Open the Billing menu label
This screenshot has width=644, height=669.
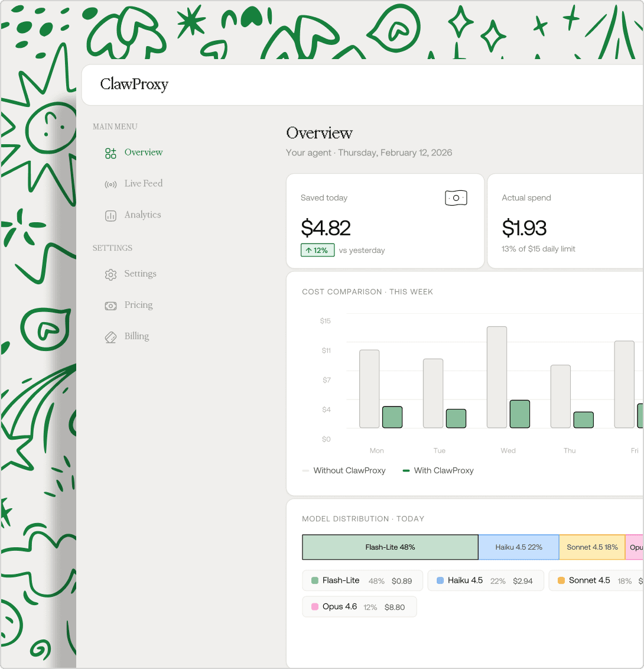pyautogui.click(x=136, y=336)
